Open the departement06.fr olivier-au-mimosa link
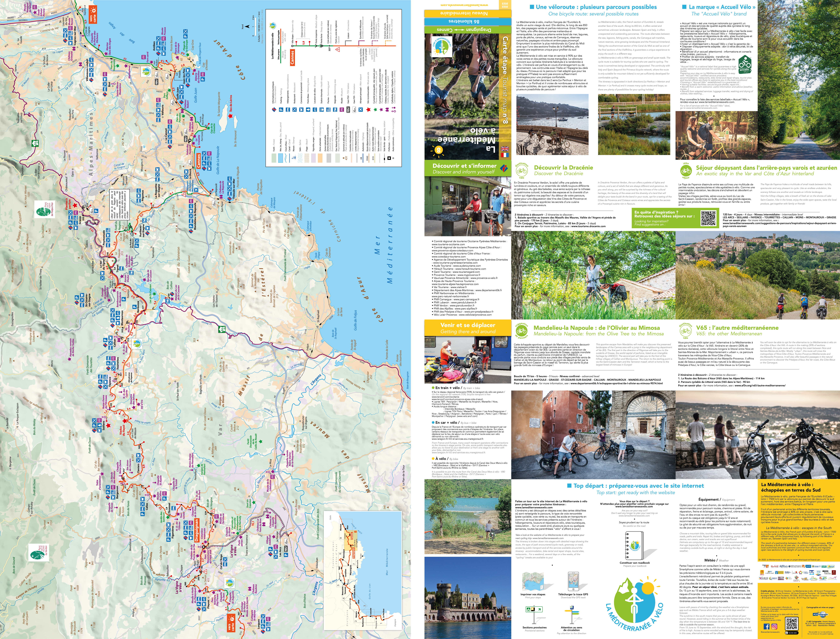840x639 pixels. (x=617, y=383)
